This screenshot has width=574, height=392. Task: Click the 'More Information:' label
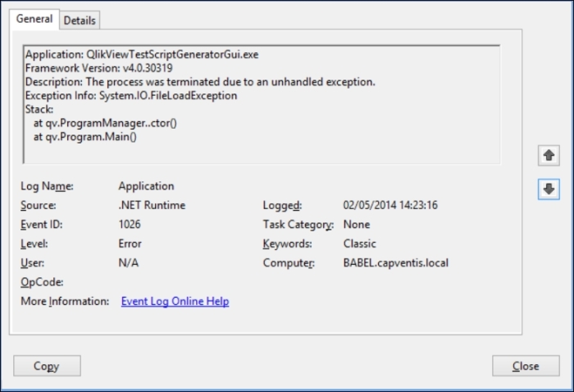pyautogui.click(x=65, y=301)
